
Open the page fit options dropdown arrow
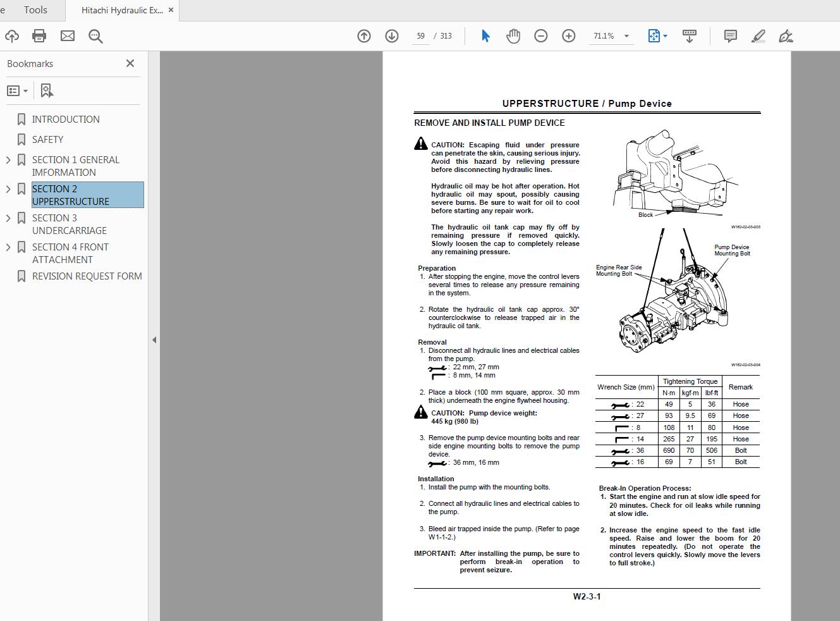pos(664,36)
